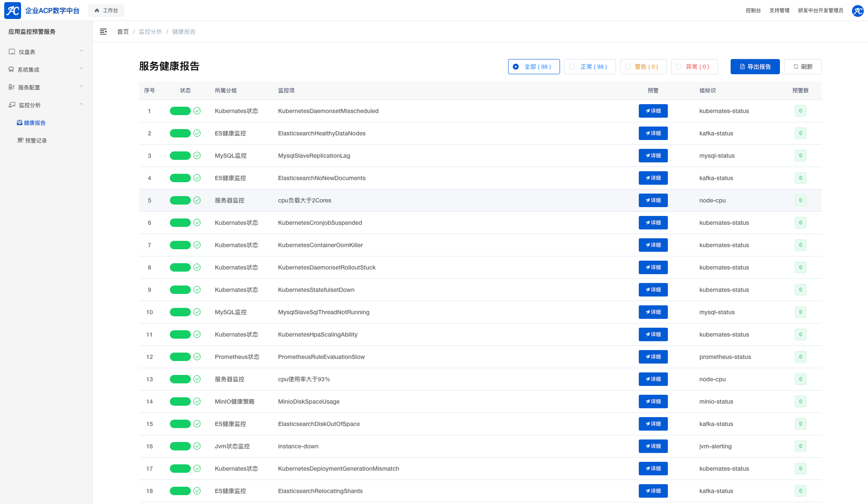Click the sidebar collapse hamburger icon
This screenshot has width=868, height=504.
tap(103, 32)
